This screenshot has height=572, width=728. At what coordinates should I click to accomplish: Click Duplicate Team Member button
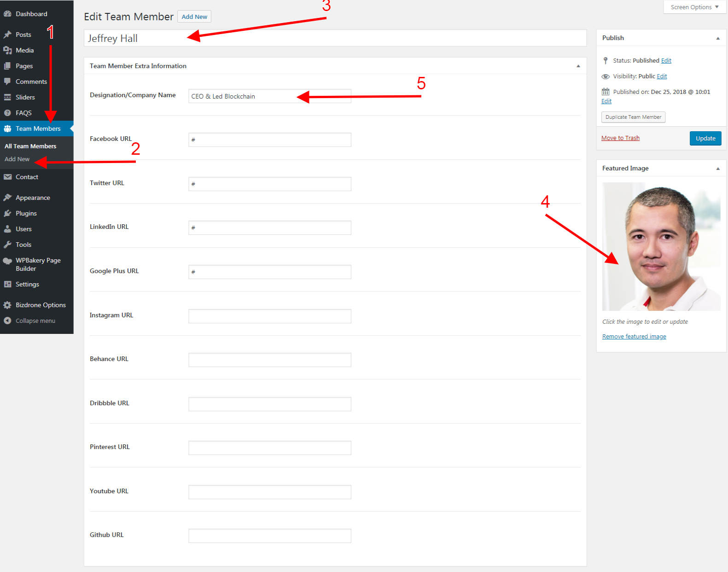[x=633, y=117]
